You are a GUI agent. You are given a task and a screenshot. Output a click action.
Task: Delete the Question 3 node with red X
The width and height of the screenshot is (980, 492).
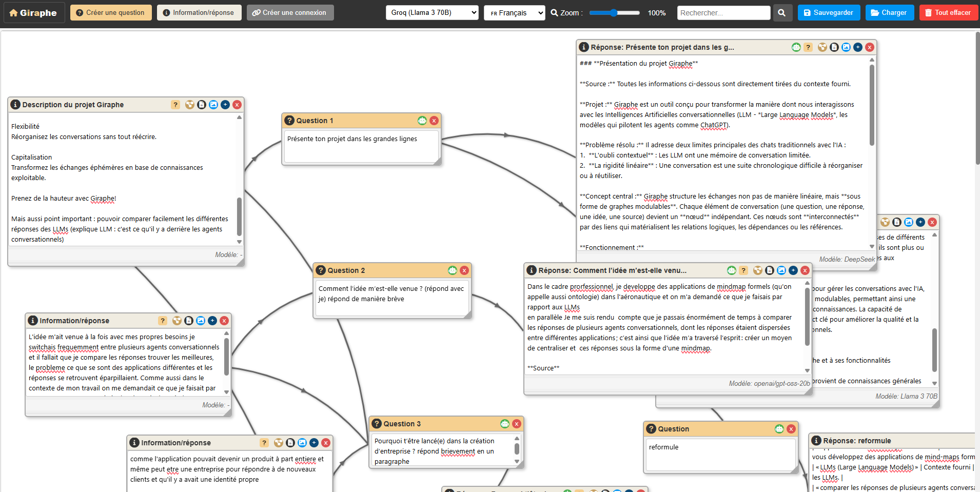(x=517, y=424)
